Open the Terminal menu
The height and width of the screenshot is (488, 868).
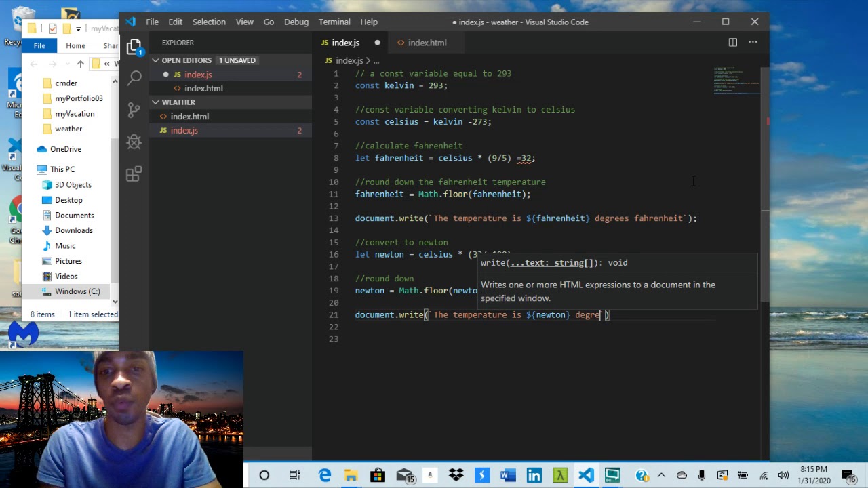click(x=334, y=22)
